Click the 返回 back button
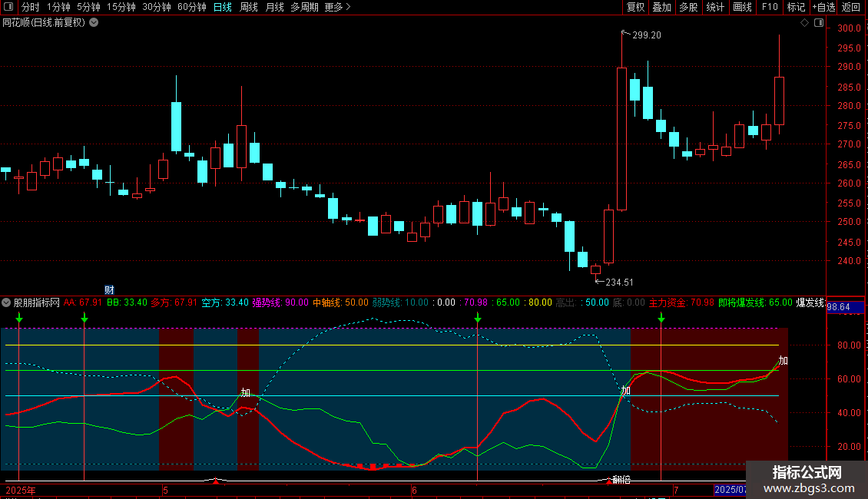Screen dimensions: 868x499 851,7
